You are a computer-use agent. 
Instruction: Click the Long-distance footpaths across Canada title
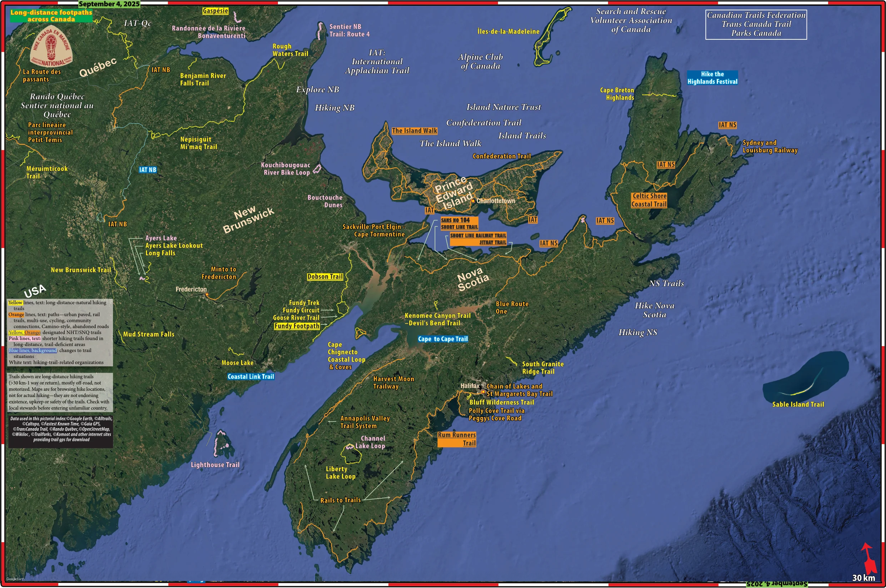51,16
